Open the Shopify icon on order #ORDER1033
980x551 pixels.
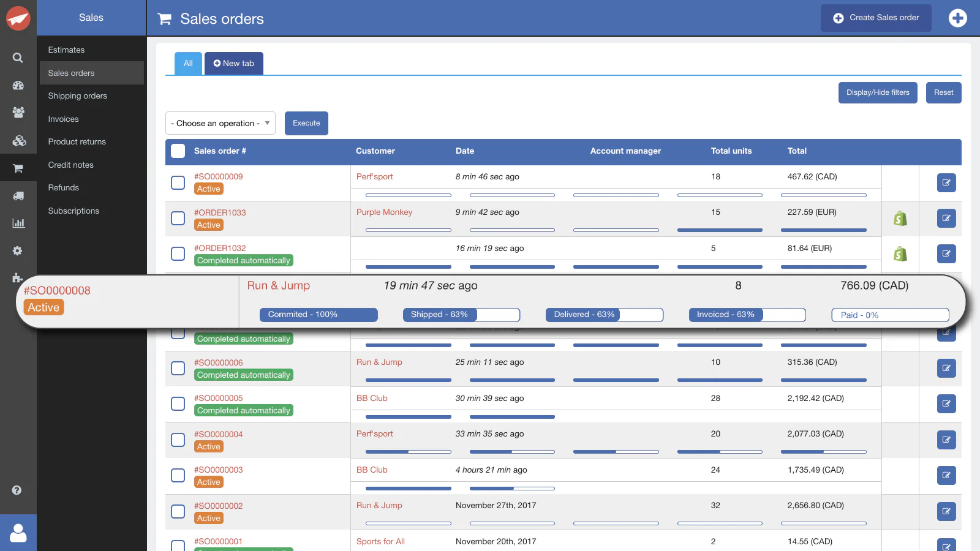pos(899,218)
